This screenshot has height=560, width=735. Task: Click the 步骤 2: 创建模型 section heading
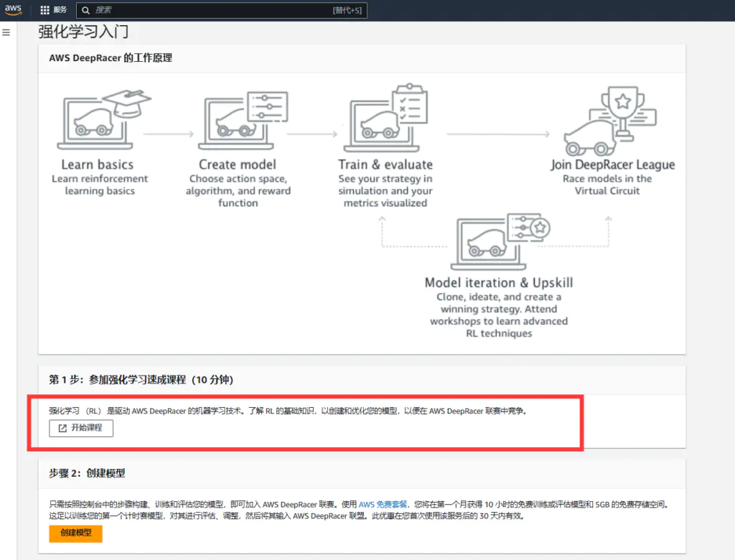pos(87,473)
